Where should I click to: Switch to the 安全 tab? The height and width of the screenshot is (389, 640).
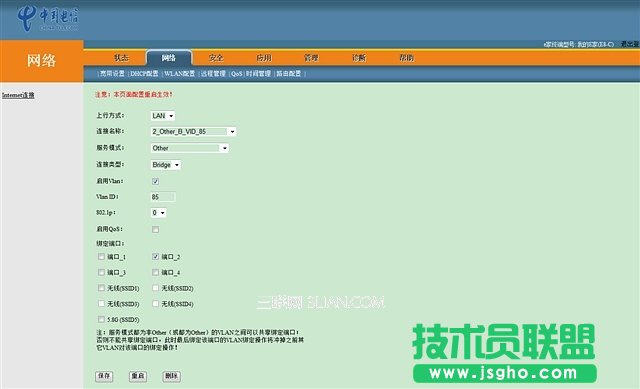(x=216, y=58)
